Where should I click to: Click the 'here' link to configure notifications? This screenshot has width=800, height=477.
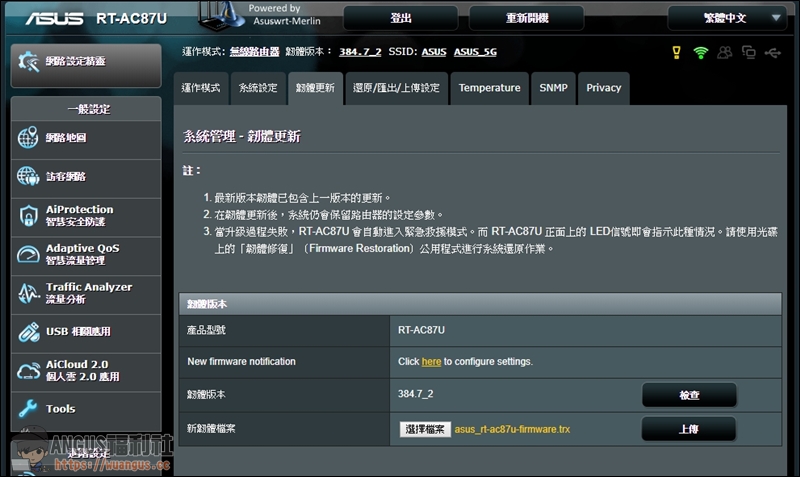point(431,361)
